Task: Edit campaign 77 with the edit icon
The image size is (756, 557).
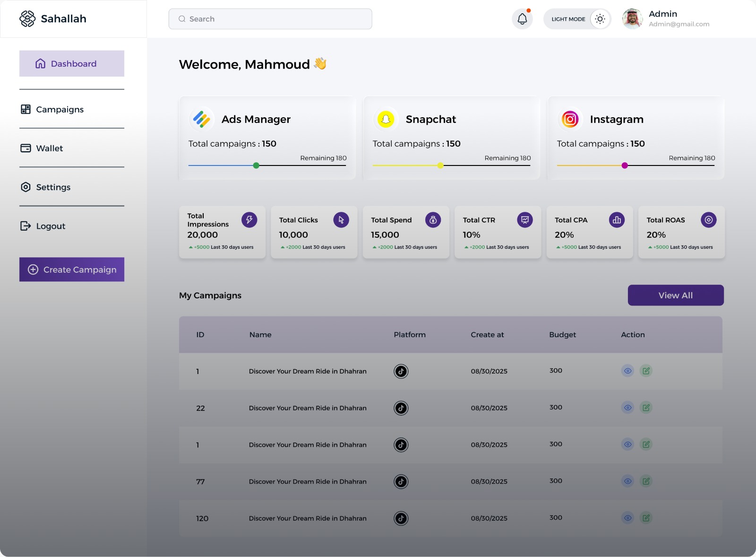Action: [646, 481]
